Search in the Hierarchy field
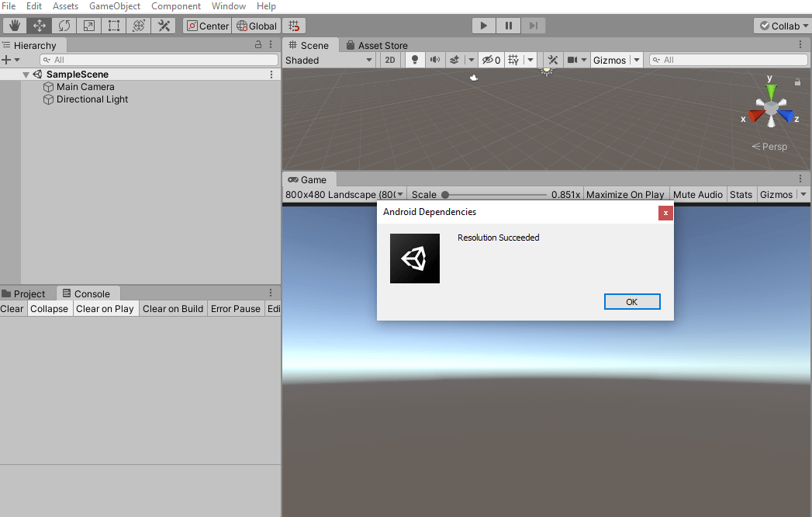 click(159, 60)
